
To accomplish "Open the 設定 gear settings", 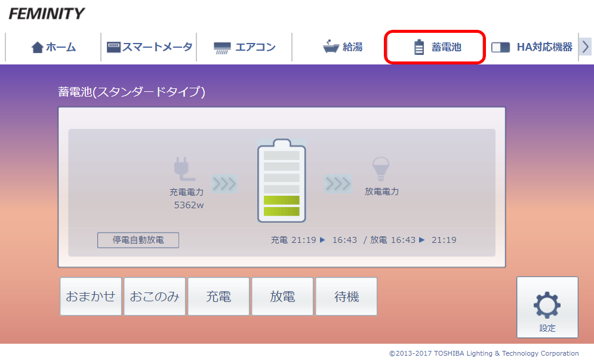I will point(547,308).
